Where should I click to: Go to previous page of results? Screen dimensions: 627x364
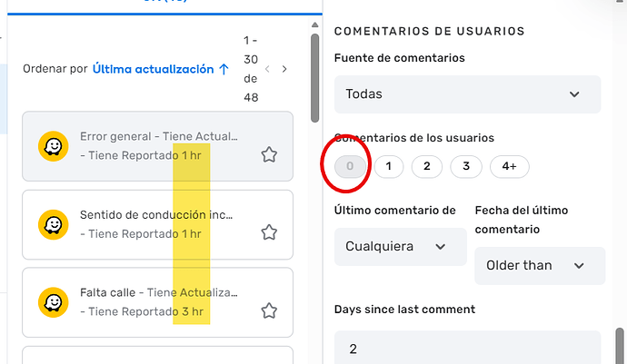click(267, 69)
